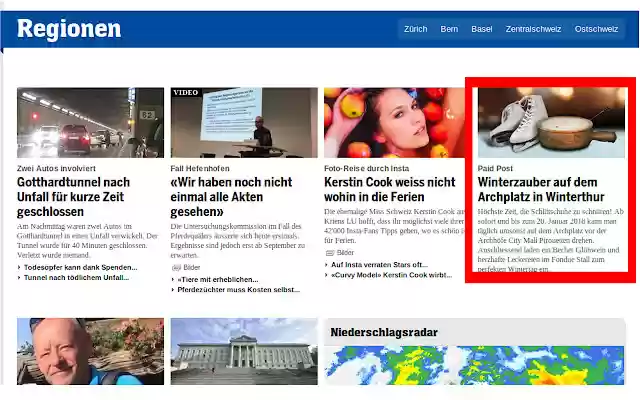
Task: Play the Fall Hefenhofen video thumbnail
Action: (244, 122)
